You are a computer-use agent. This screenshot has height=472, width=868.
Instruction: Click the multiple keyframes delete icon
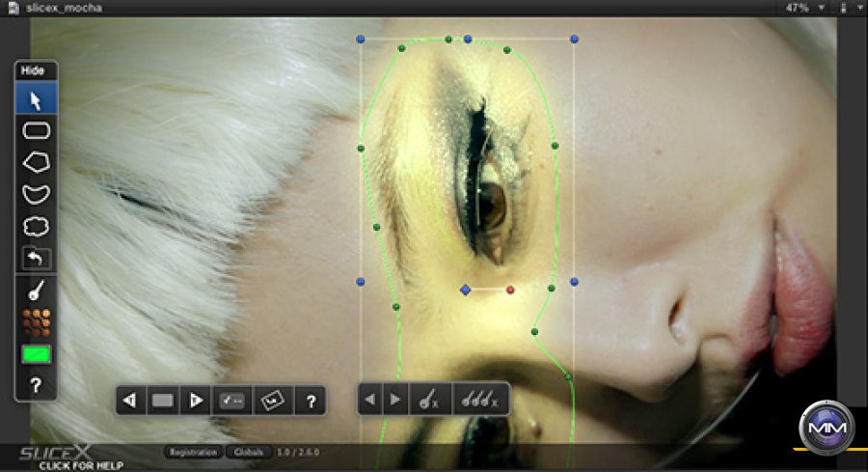click(479, 400)
